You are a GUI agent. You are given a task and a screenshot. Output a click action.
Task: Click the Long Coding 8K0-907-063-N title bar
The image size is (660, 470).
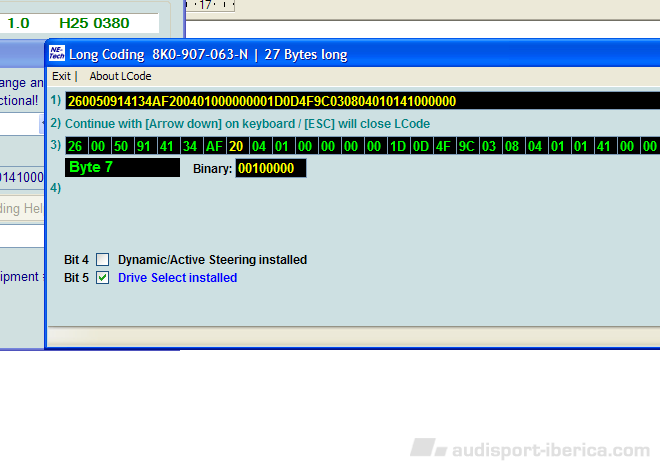pyautogui.click(x=353, y=54)
